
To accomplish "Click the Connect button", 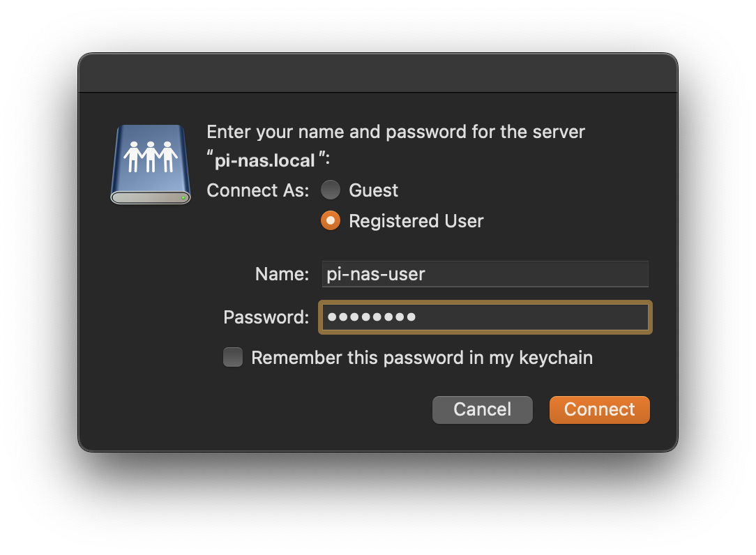I will point(599,409).
